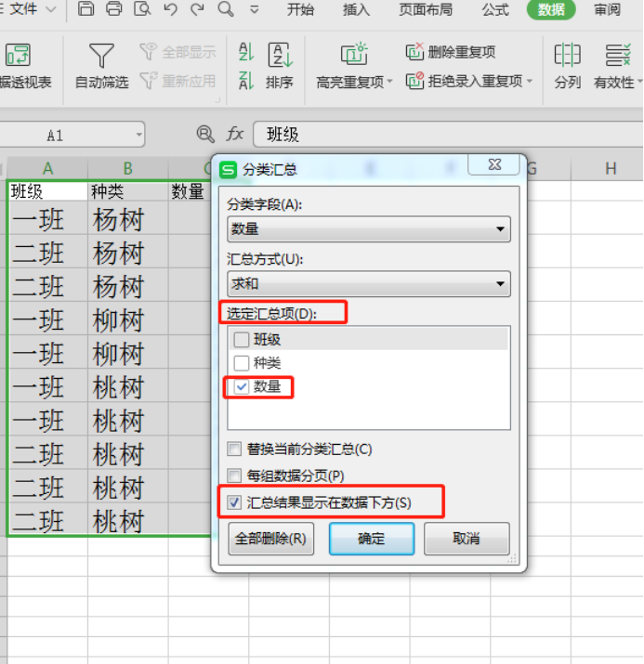This screenshot has width=644, height=664.
Task: Expand the 文件 dropdown arrow
Action: click(51, 9)
